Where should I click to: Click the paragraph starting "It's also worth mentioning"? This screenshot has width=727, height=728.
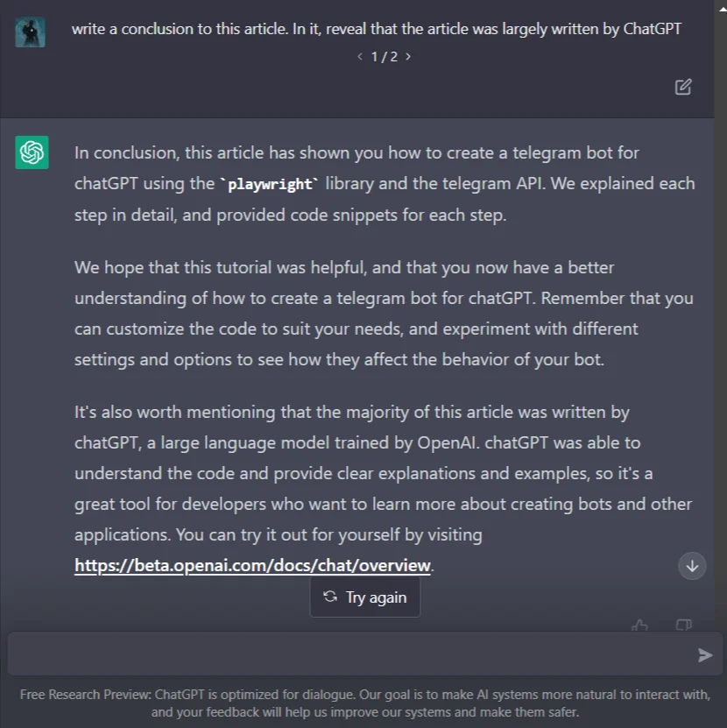click(x=383, y=489)
